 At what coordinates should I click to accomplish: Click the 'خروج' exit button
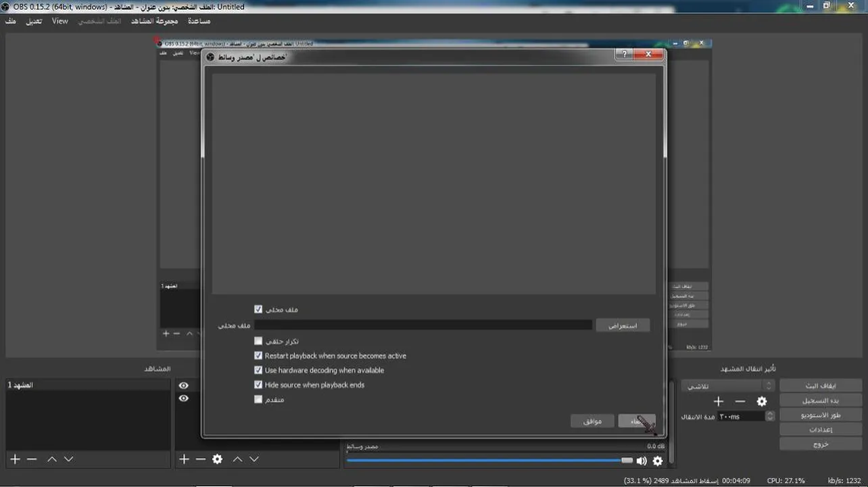pyautogui.click(x=820, y=444)
